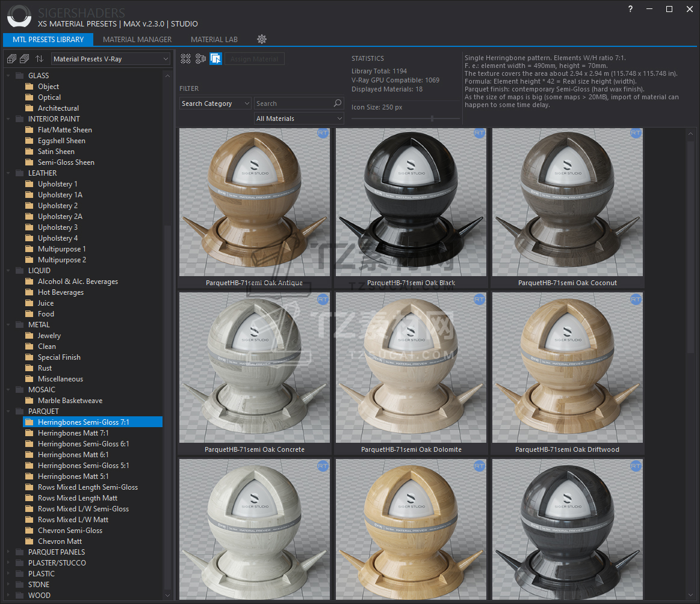The height and width of the screenshot is (604, 700).
Task: Click the Siger Shaders logo
Action: [x=19, y=16]
